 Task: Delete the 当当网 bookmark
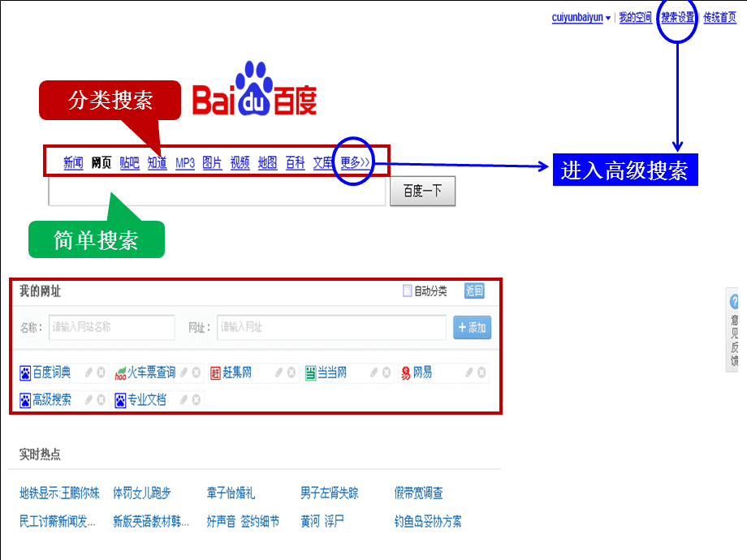pos(386,373)
